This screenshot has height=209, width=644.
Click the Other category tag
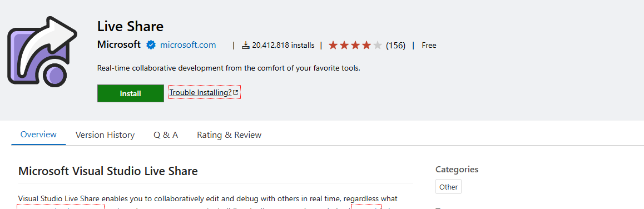[x=448, y=187]
